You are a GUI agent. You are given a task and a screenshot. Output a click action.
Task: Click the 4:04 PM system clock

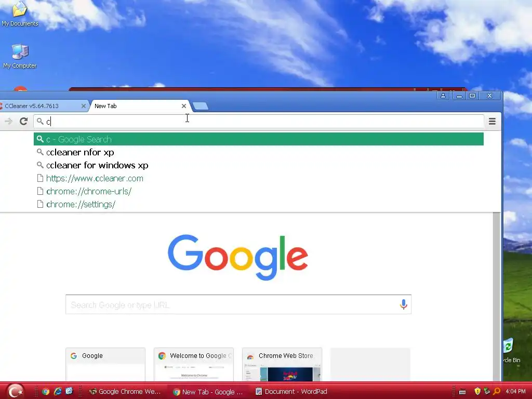(515, 391)
